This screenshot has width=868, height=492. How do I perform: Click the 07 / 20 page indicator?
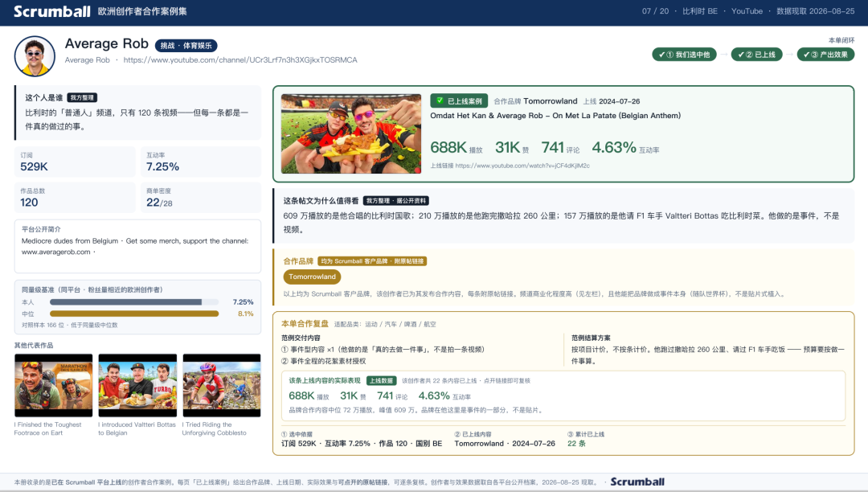pyautogui.click(x=656, y=11)
